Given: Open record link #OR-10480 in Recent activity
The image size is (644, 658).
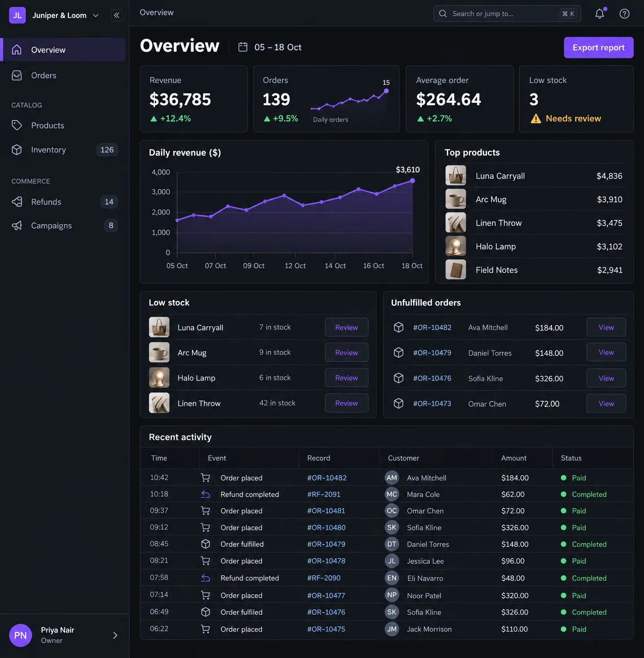Looking at the screenshot, I should pyautogui.click(x=326, y=527).
